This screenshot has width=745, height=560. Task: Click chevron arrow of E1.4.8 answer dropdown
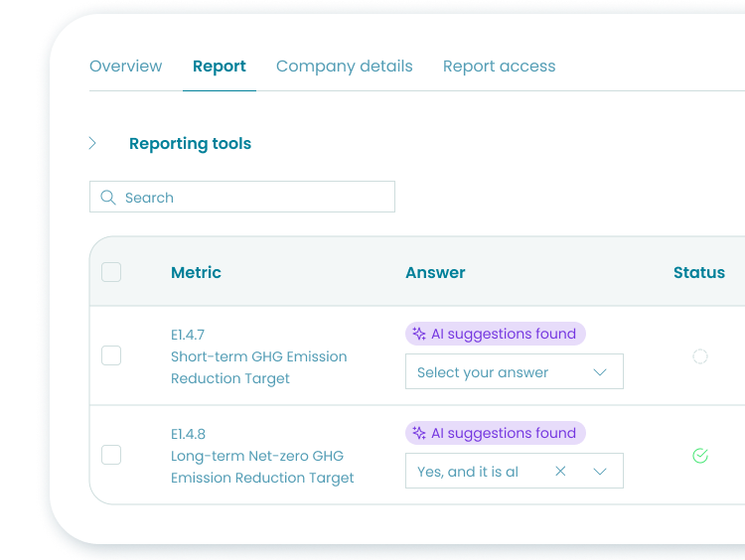click(600, 472)
